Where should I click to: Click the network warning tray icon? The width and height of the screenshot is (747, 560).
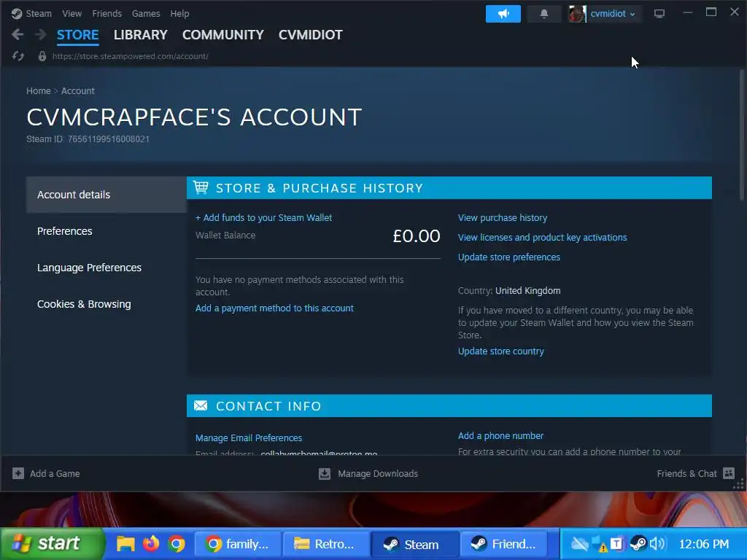599,544
